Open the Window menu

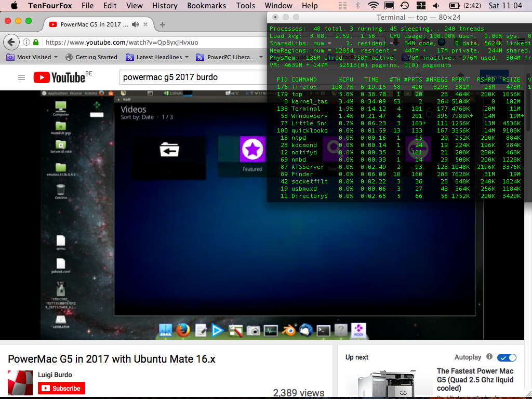278,6
